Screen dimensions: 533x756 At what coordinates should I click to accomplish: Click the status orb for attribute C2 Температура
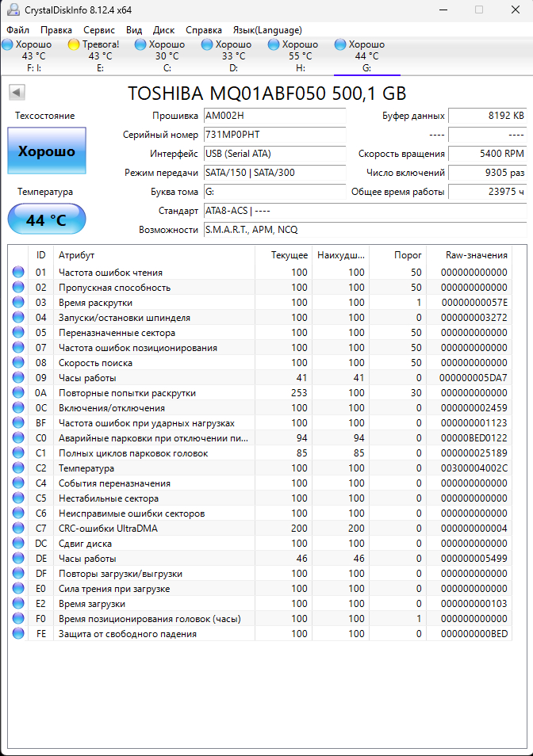[18, 468]
